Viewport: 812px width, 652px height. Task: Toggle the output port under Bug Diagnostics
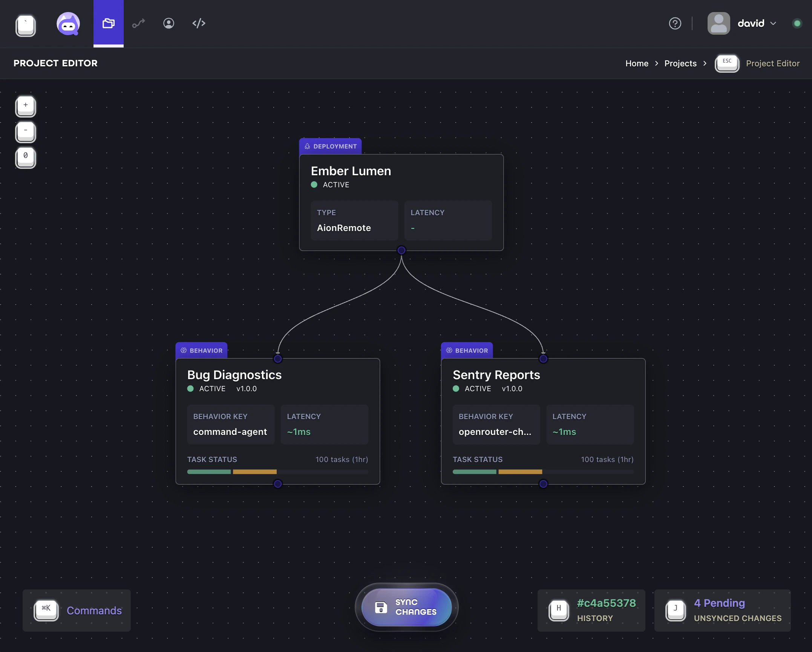click(278, 484)
